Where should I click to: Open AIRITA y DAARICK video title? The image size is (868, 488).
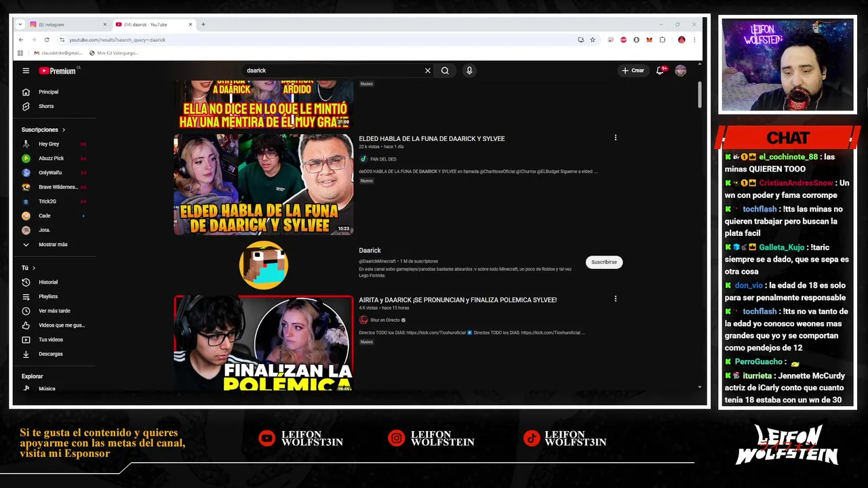[x=458, y=300]
